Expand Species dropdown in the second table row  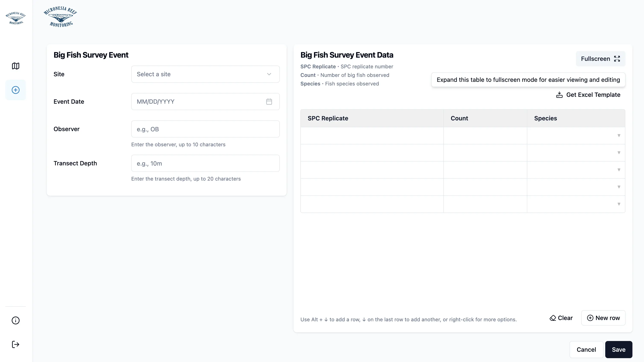[619, 153]
